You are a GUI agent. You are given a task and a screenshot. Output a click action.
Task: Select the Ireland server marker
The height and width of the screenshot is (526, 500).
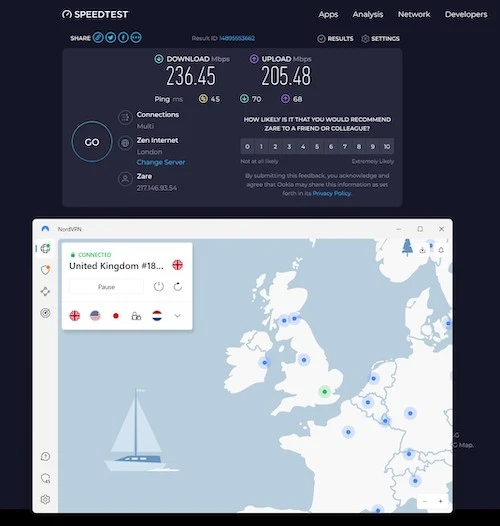click(265, 363)
